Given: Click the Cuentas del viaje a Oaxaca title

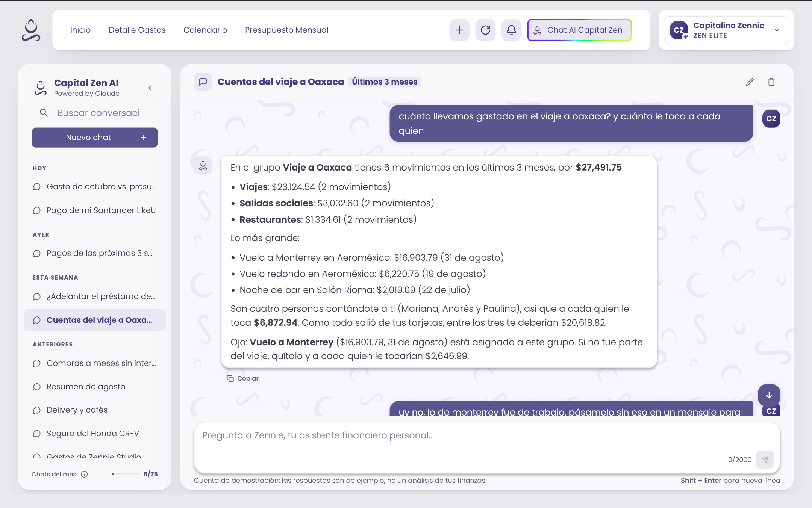Looking at the screenshot, I should coord(280,82).
